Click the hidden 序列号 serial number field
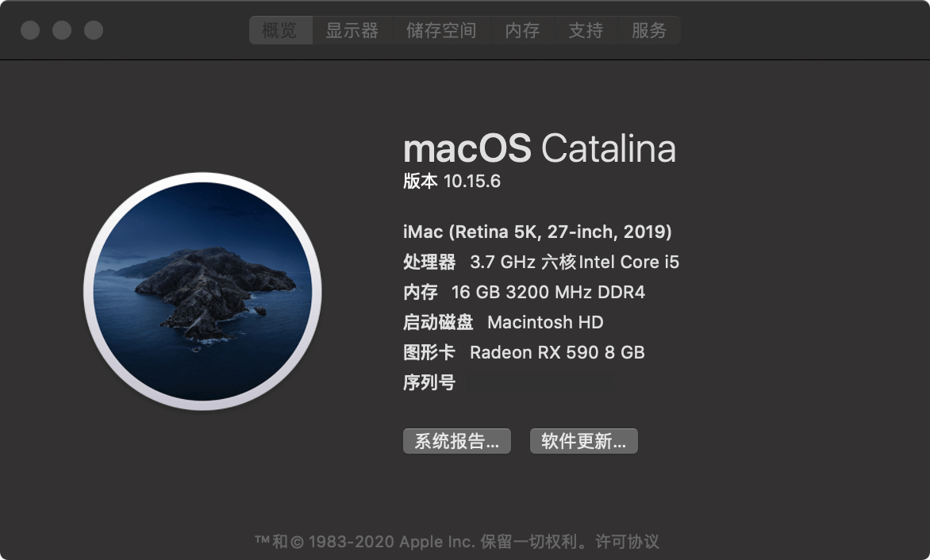 coord(539,382)
